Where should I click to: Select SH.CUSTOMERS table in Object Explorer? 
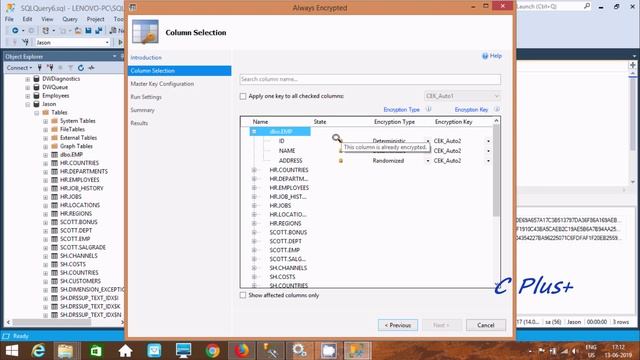(x=80, y=281)
